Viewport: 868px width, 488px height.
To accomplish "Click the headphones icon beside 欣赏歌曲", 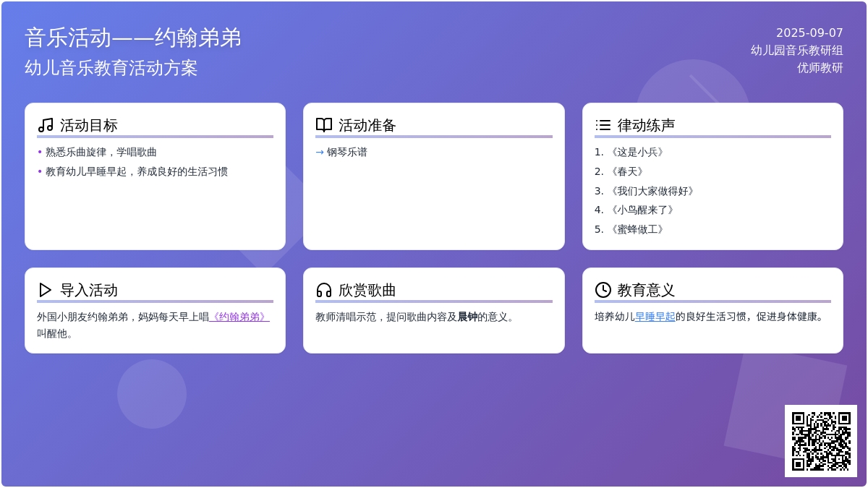I will (324, 290).
